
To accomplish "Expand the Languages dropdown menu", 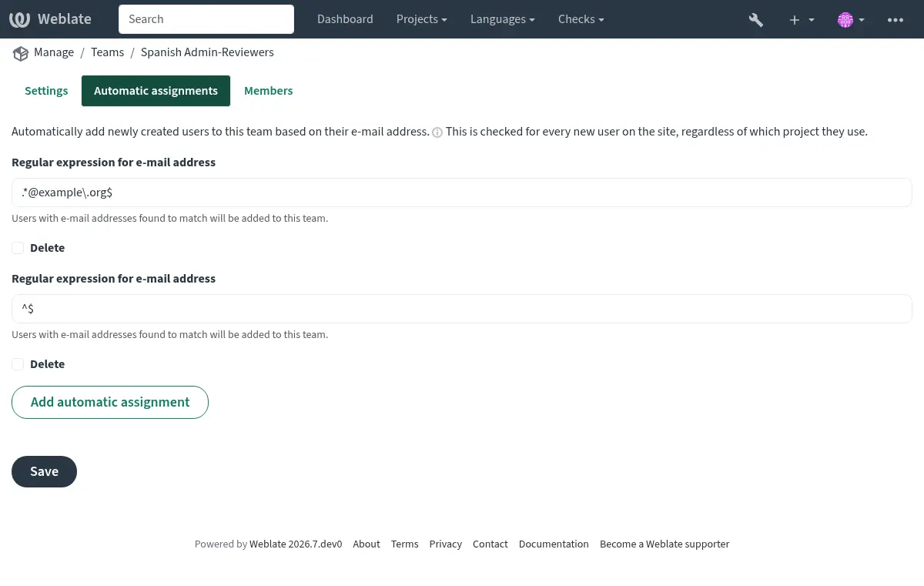I will coord(503,19).
